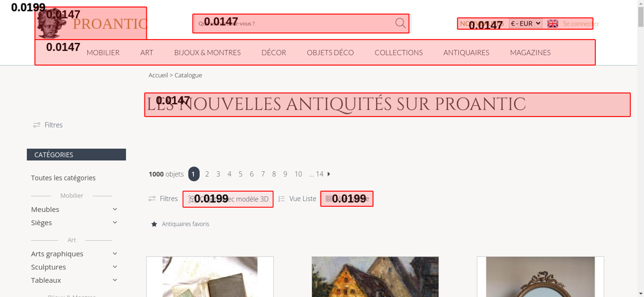Expand the Meubles category
644x297 pixels.
click(115, 209)
